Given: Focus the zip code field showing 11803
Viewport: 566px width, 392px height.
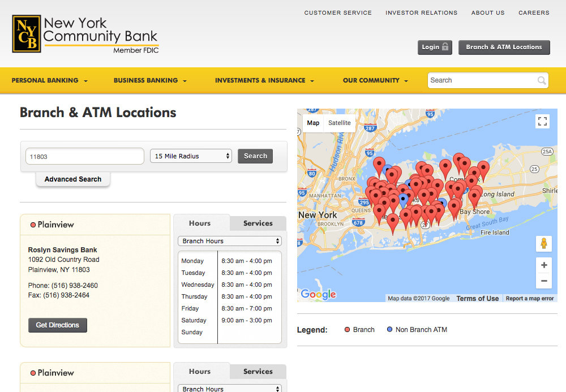Looking at the screenshot, I should [x=85, y=157].
